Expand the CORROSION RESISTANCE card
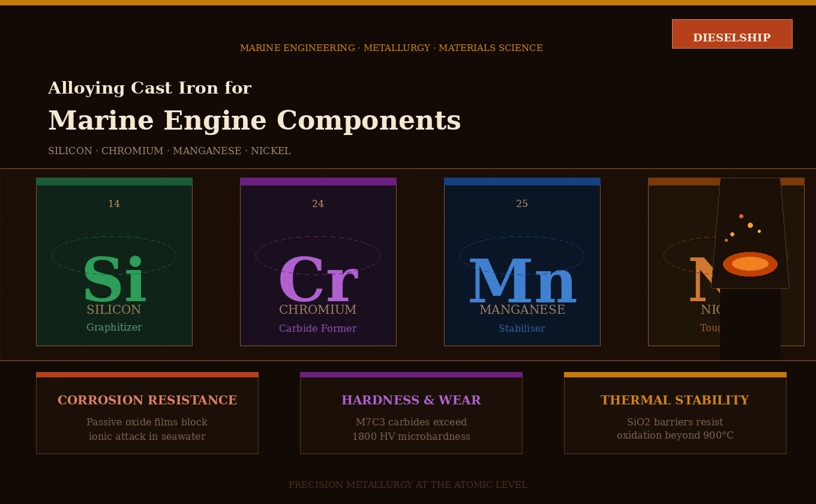816x504 pixels. [x=147, y=413]
